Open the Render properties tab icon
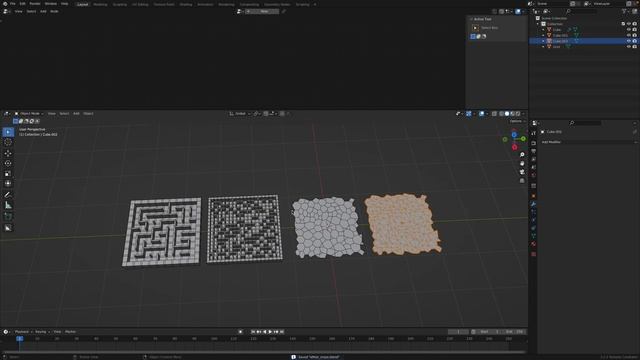 [533, 143]
